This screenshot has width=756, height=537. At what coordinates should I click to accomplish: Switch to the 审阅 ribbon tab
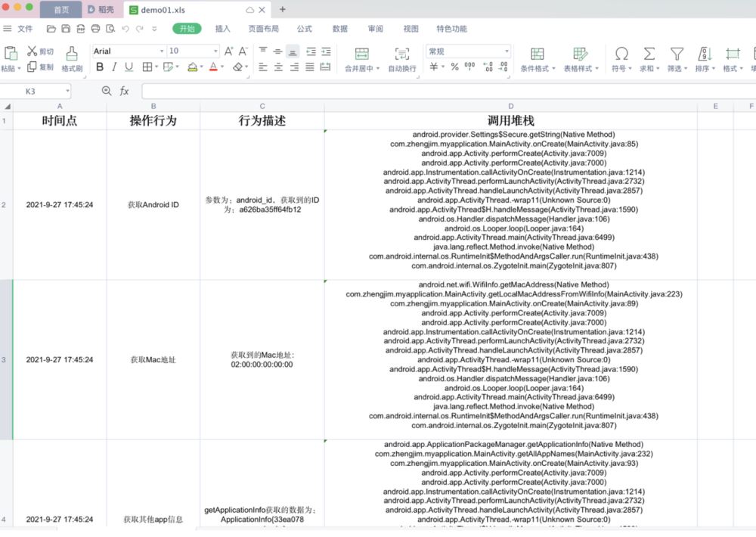[x=376, y=29]
